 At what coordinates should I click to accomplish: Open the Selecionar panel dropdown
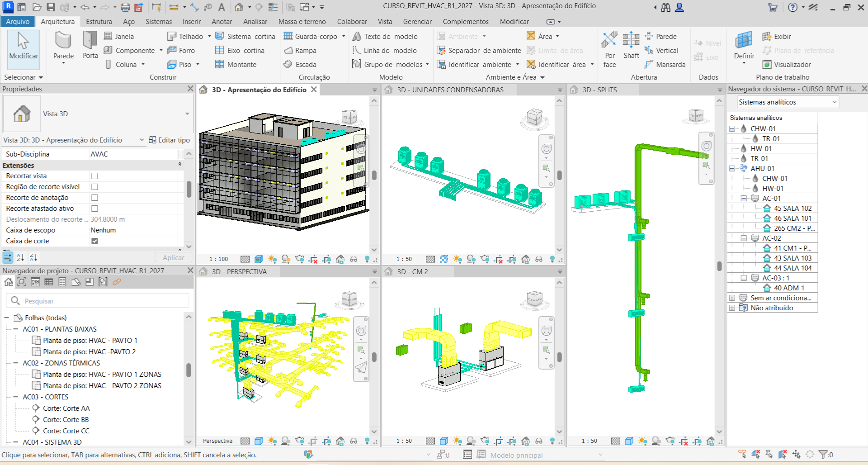click(24, 77)
